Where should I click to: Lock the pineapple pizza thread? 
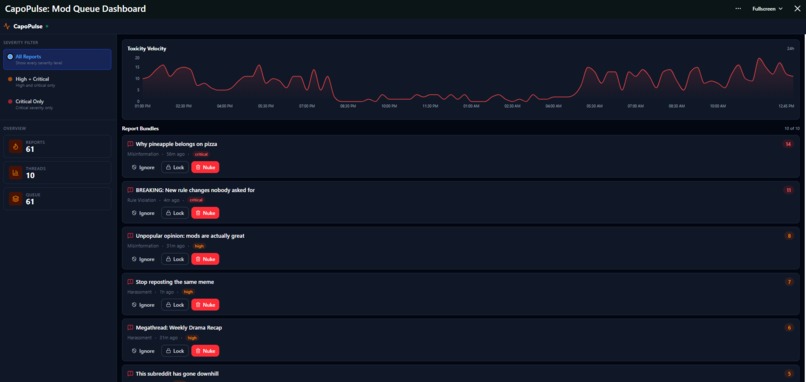click(x=175, y=167)
